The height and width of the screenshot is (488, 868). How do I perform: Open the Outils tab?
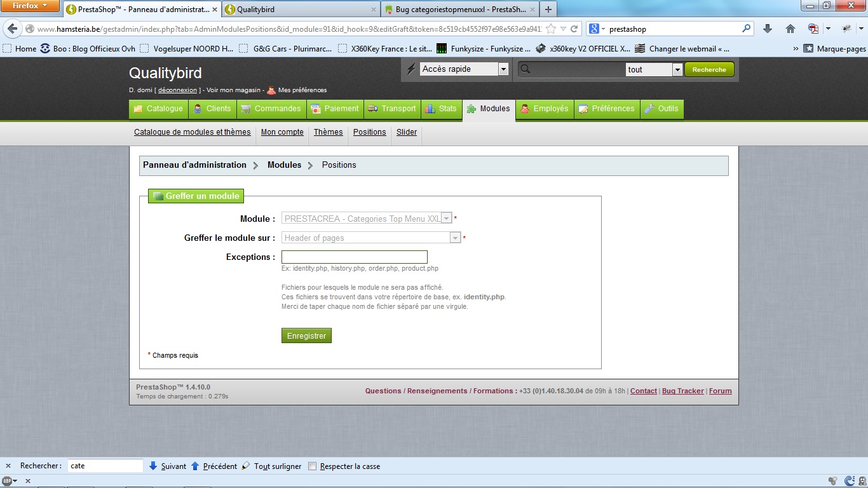[x=661, y=109]
